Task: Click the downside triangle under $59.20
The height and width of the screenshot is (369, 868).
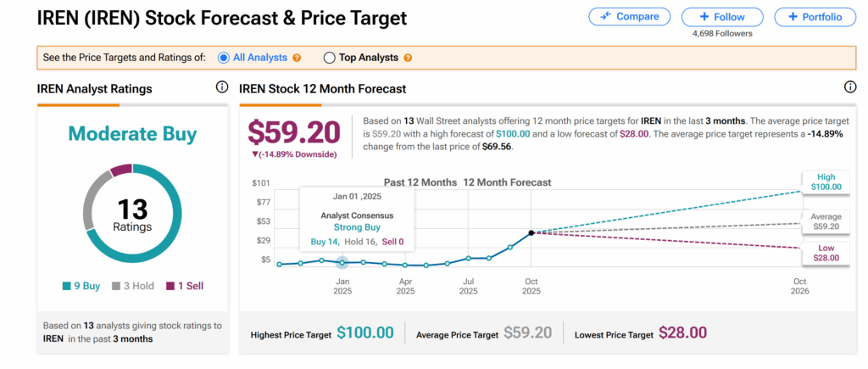Action: pyautogui.click(x=256, y=154)
